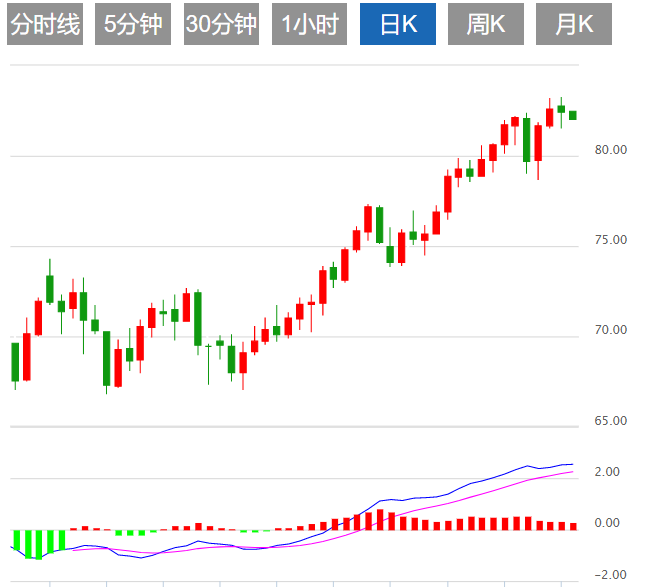Select the 70.00 price axis label
645x587 pixels.
610,330
